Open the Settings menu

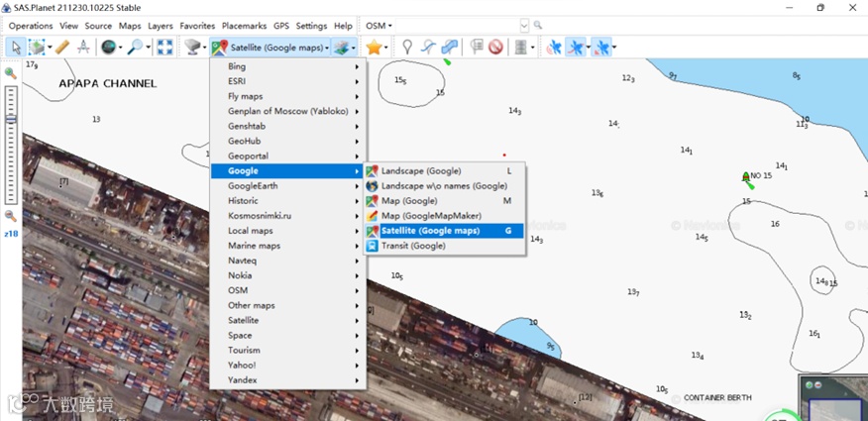311,26
